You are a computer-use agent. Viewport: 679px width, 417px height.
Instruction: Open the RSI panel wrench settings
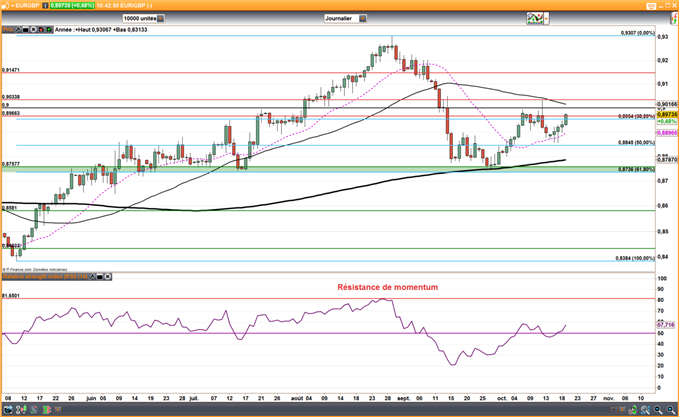92,276
